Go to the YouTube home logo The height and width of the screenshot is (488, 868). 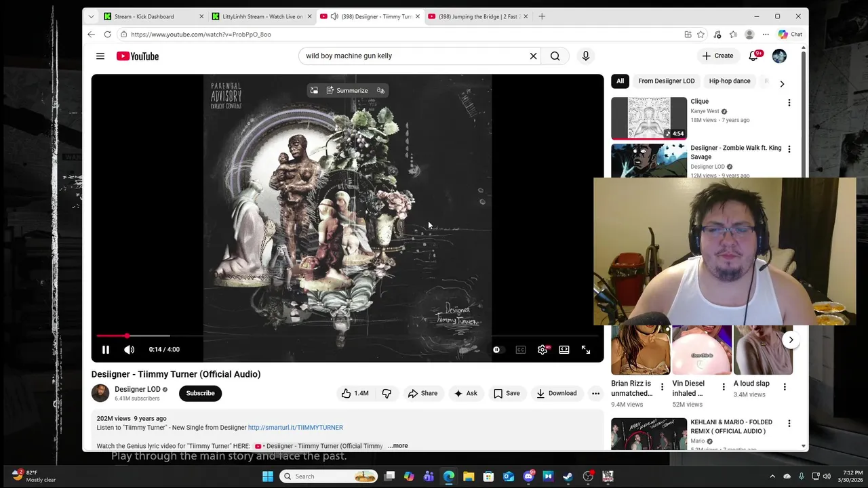138,56
